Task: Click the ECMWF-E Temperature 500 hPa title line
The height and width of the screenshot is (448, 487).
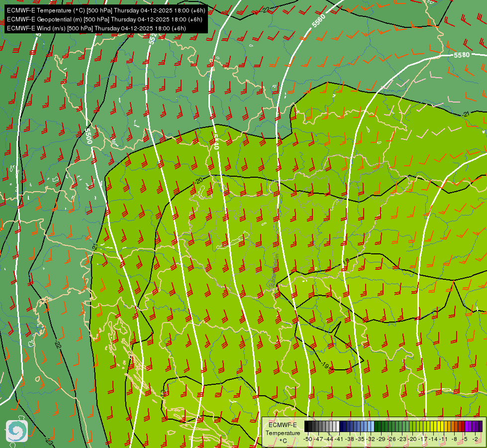Action: coord(106,10)
